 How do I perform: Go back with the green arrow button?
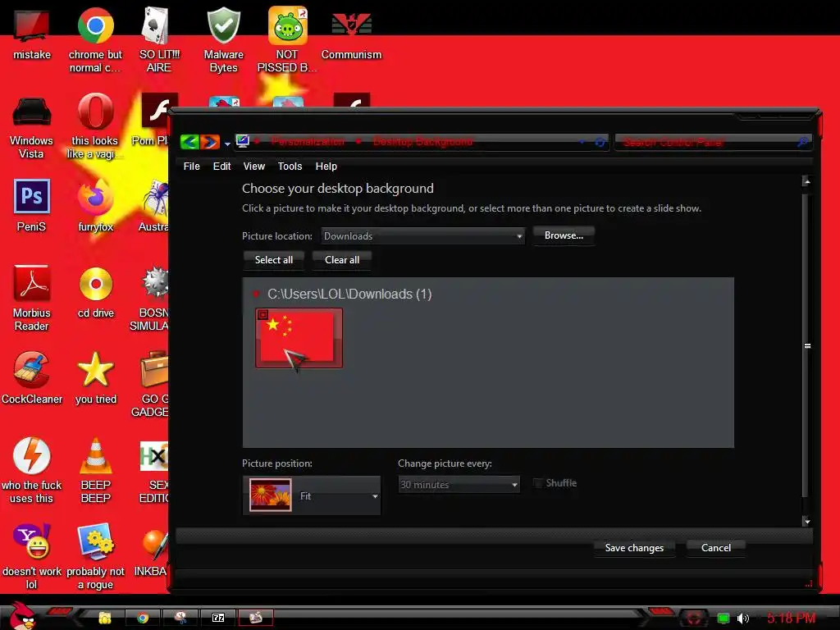click(189, 142)
